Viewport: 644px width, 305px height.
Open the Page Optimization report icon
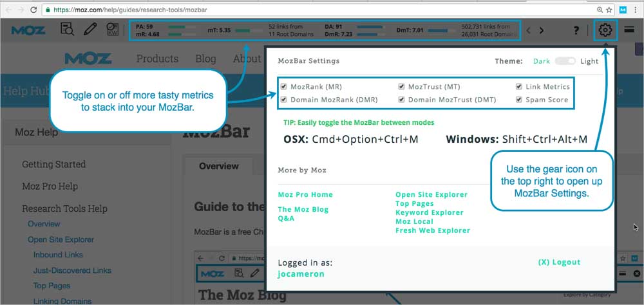tap(112, 30)
